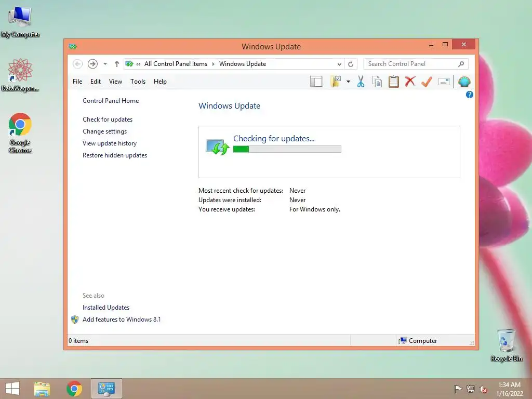The width and height of the screenshot is (532, 399).
Task: Click Restore hidden updates
Action: point(115,155)
